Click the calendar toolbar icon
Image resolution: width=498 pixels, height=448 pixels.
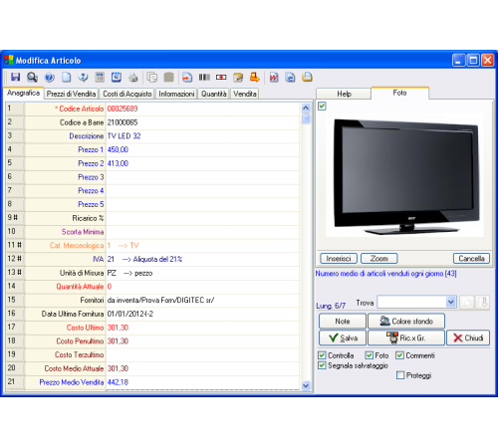pos(117,77)
